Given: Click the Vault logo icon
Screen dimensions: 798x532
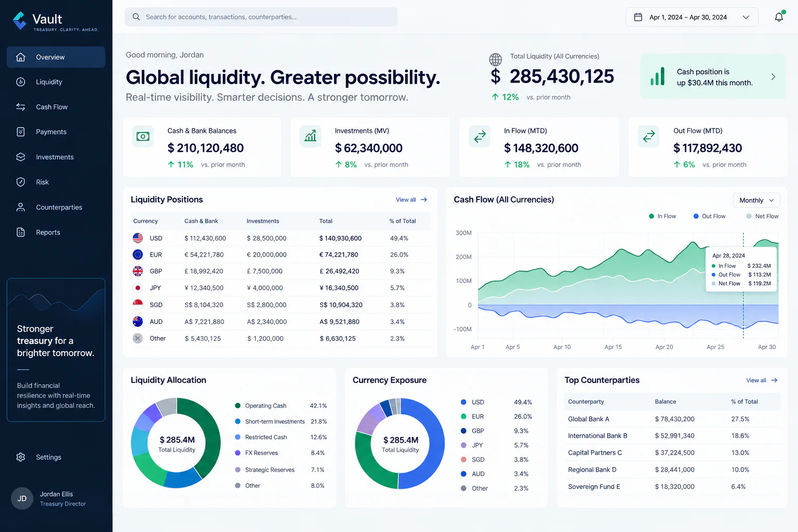Looking at the screenshot, I should click(x=20, y=20).
